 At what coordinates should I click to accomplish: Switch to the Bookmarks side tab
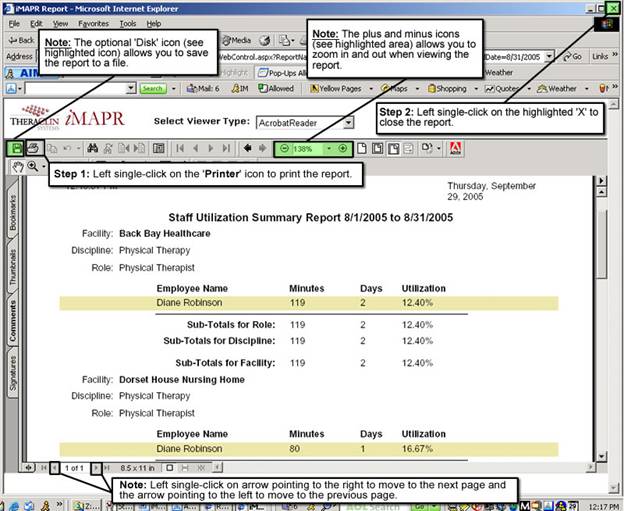[13, 213]
